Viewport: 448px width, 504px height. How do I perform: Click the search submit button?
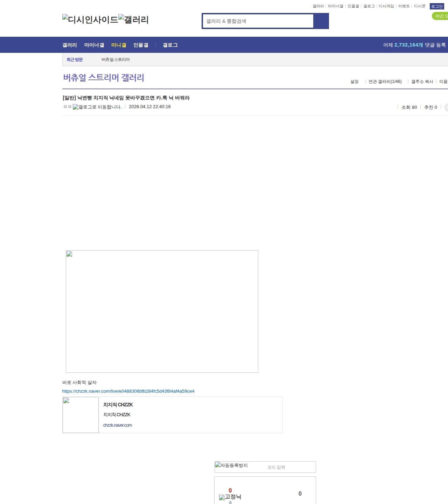[x=321, y=21]
